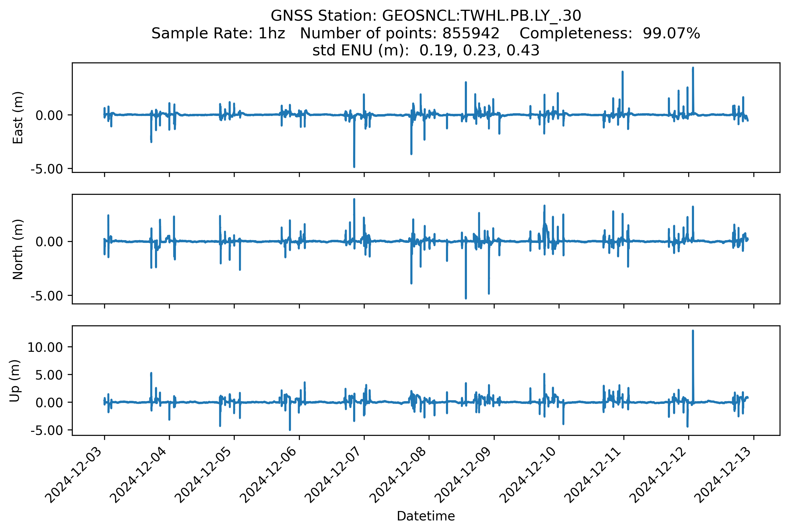Click the Sample Rate 1hz text
The height and width of the screenshot is (532, 789).
[x=218, y=33]
